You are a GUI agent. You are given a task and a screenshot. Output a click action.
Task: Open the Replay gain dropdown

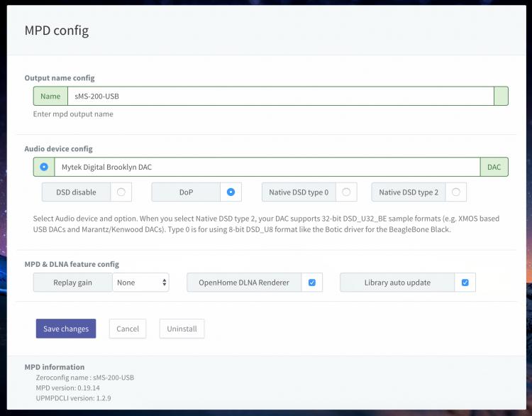(140, 283)
